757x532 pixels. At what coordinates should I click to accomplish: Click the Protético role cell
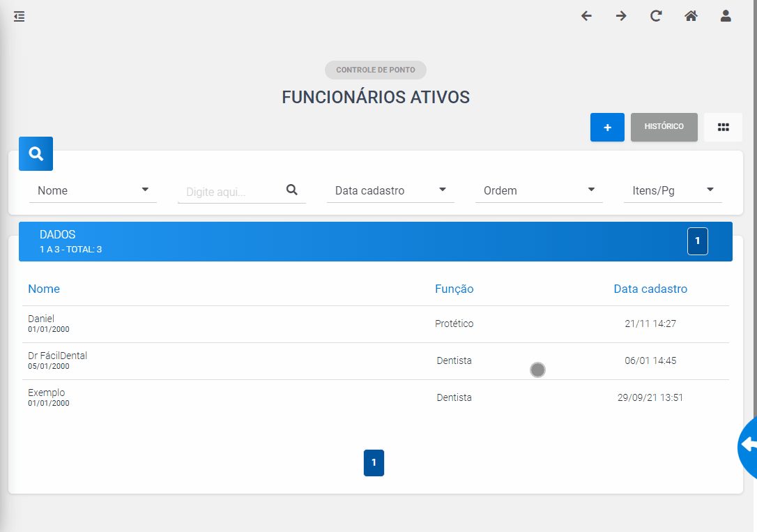(454, 324)
